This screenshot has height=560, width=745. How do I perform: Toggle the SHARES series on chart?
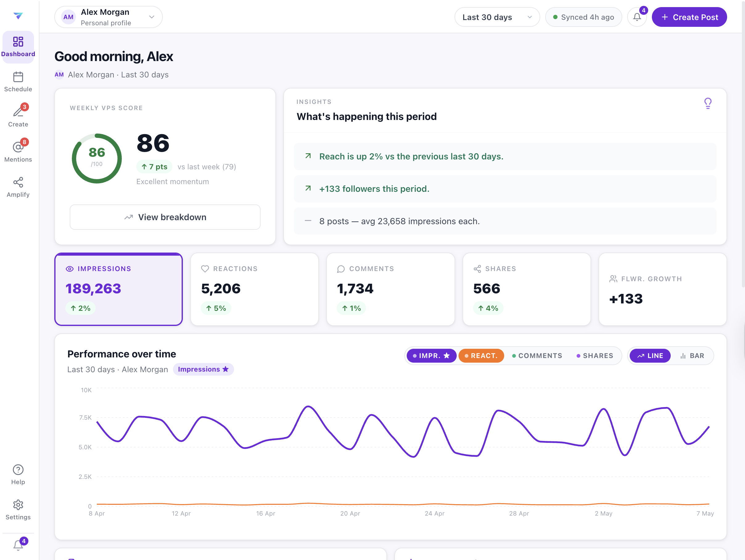click(595, 356)
